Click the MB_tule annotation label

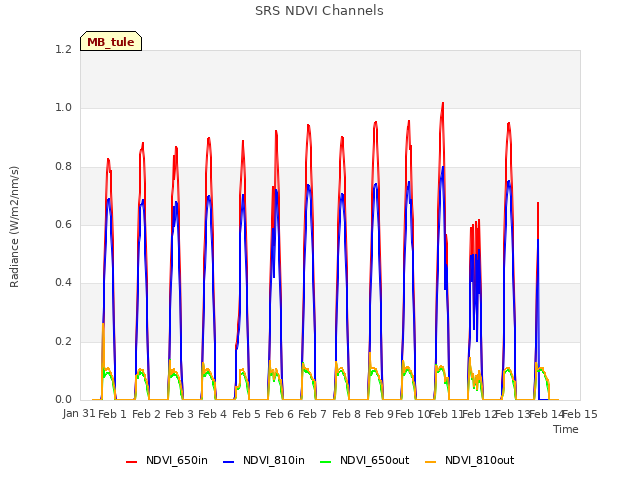[x=111, y=41]
